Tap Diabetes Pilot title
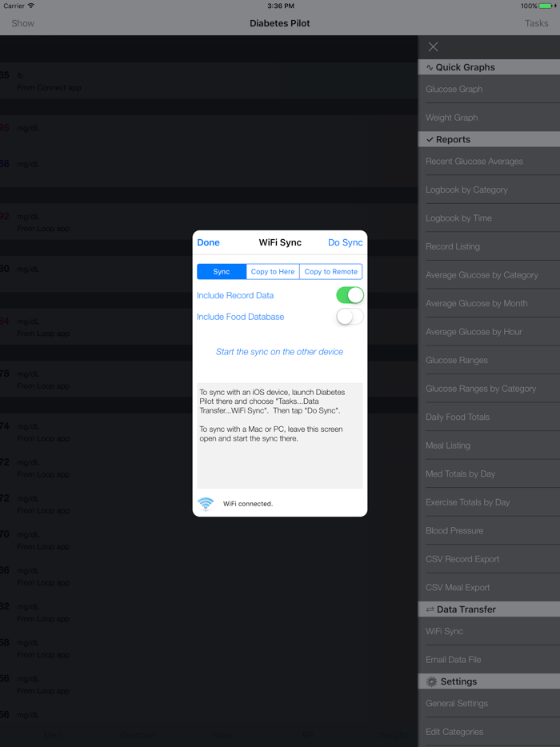The height and width of the screenshot is (747, 560). point(280,23)
